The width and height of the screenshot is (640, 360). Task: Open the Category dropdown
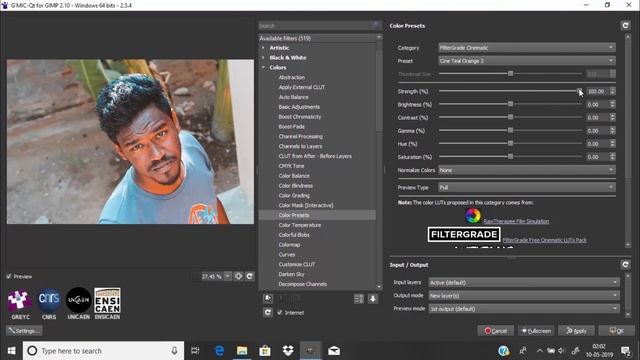tap(527, 48)
